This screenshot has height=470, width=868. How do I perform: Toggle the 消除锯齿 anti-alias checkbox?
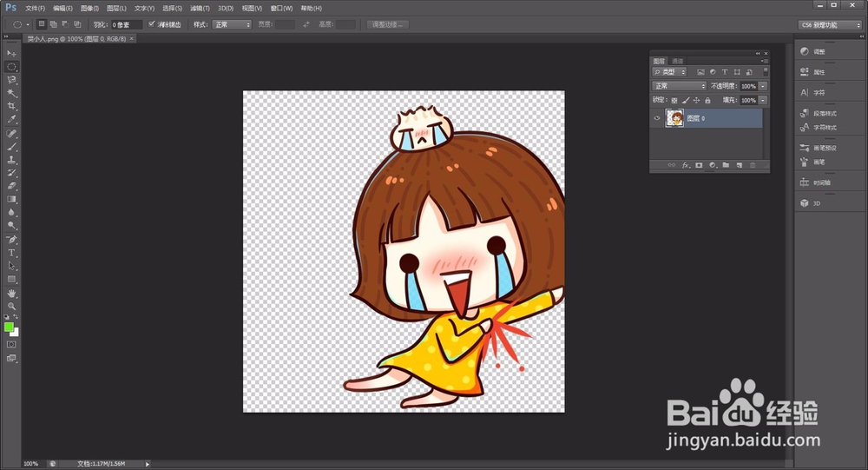click(x=153, y=24)
